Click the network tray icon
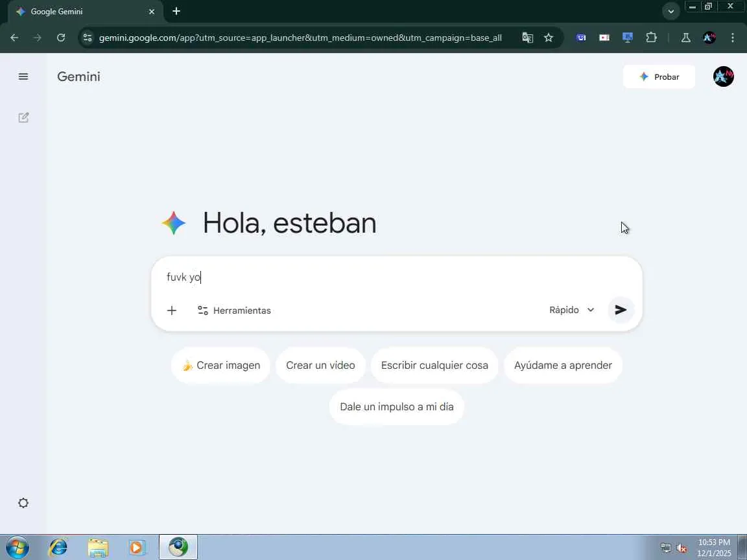Image resolution: width=747 pixels, height=560 pixels. [665, 548]
